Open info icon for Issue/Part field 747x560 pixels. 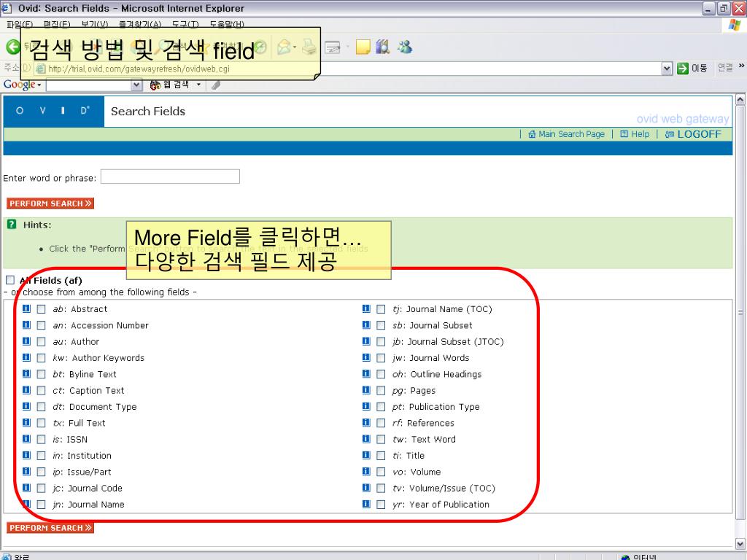(x=27, y=472)
